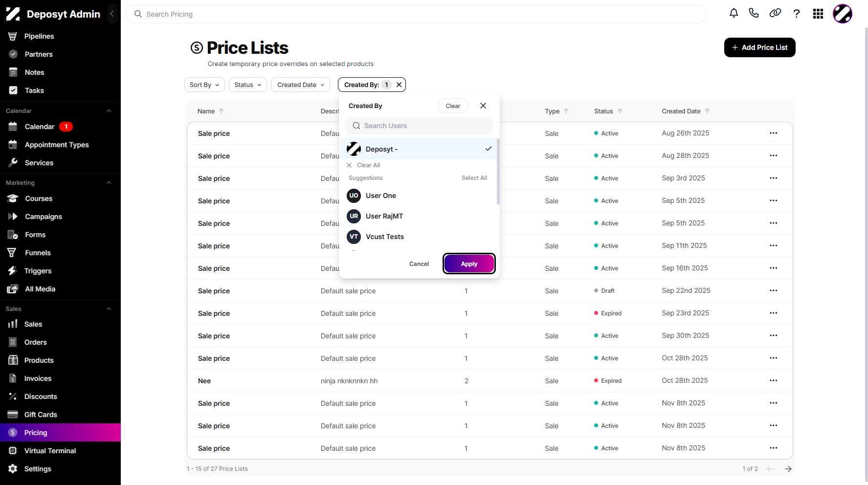The image size is (868, 485).
Task: Open the Status filter dropdown
Action: coord(248,85)
